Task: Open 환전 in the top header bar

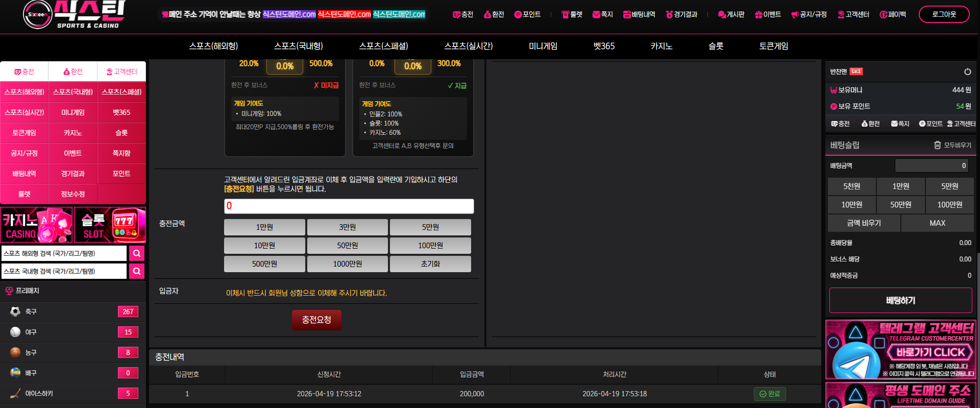Action: click(494, 14)
